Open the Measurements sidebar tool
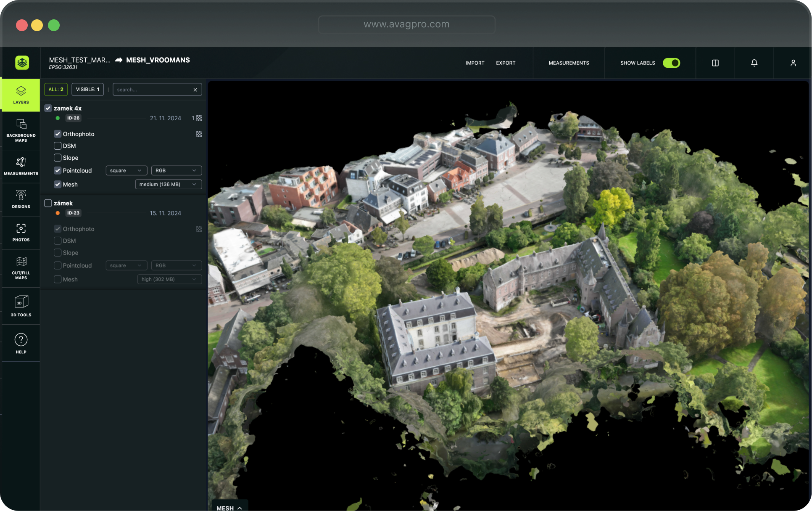812x511 pixels. pyautogui.click(x=21, y=166)
